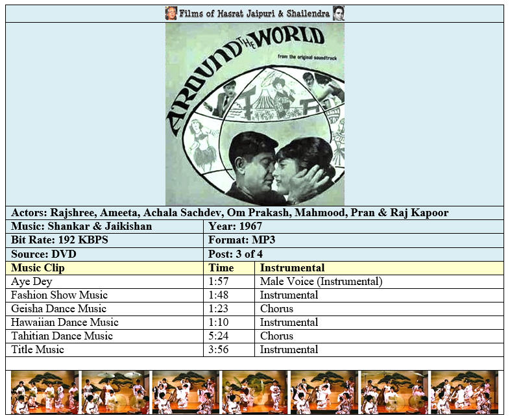510x420 pixels.
Task: Click the 'Time' column header
Action: point(229,268)
